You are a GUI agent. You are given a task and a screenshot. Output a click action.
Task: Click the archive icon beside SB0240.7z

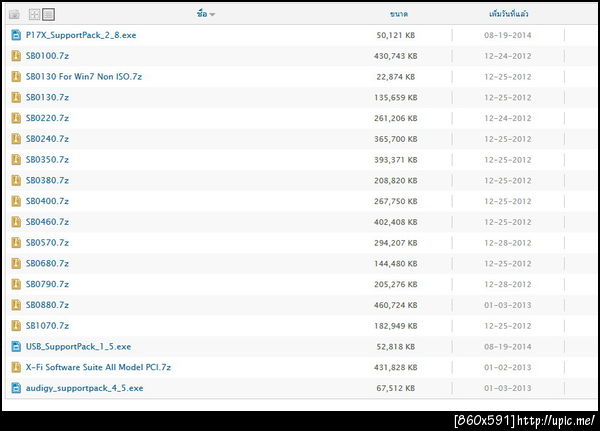pos(16,139)
